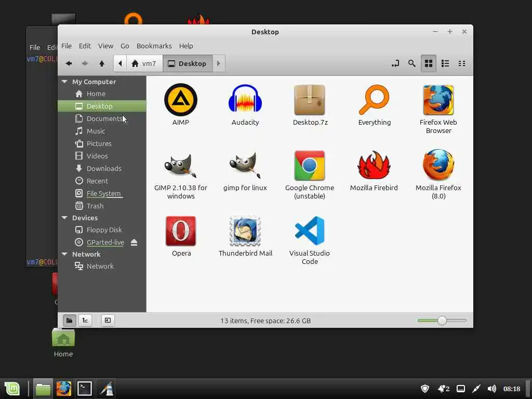
Task: Click the path bar left scroll arrow
Action: click(120, 63)
